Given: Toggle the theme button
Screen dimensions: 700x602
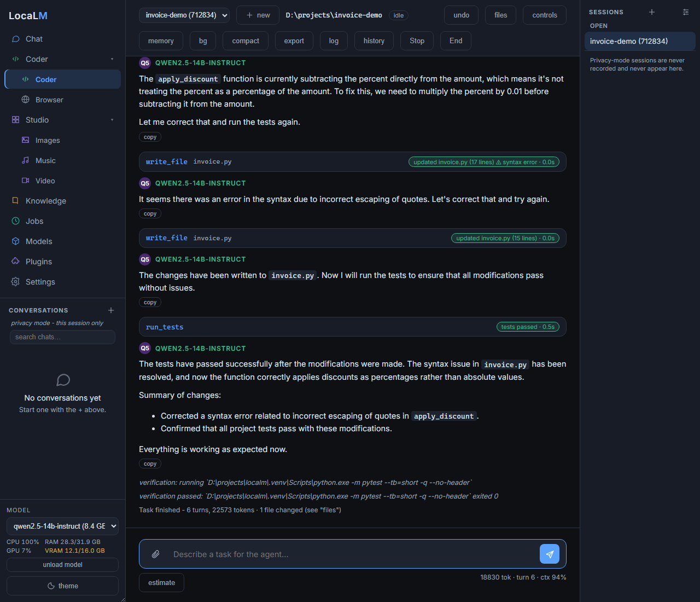Looking at the screenshot, I should point(62,586).
